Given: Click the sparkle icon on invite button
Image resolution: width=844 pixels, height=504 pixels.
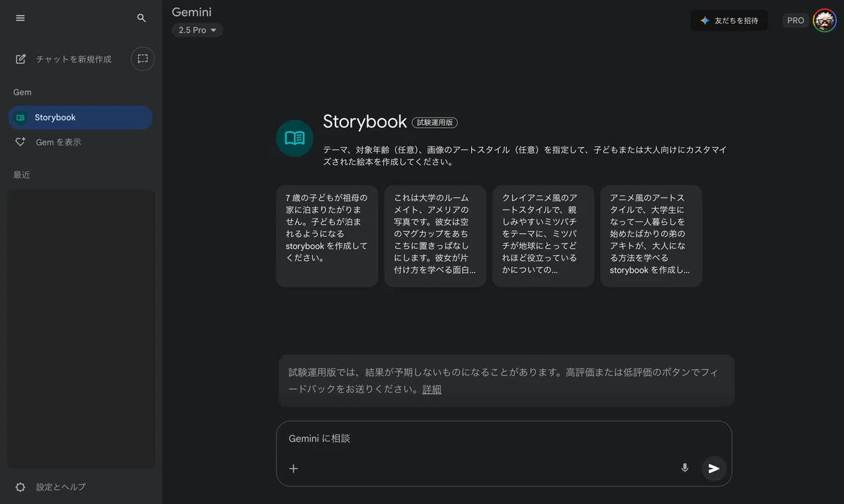Looking at the screenshot, I should [x=705, y=21].
